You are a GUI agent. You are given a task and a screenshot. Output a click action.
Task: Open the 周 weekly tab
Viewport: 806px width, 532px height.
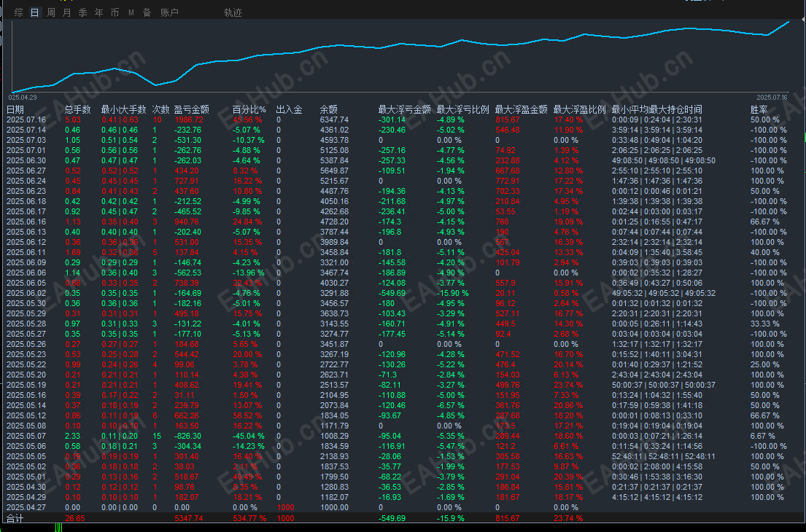tap(51, 12)
